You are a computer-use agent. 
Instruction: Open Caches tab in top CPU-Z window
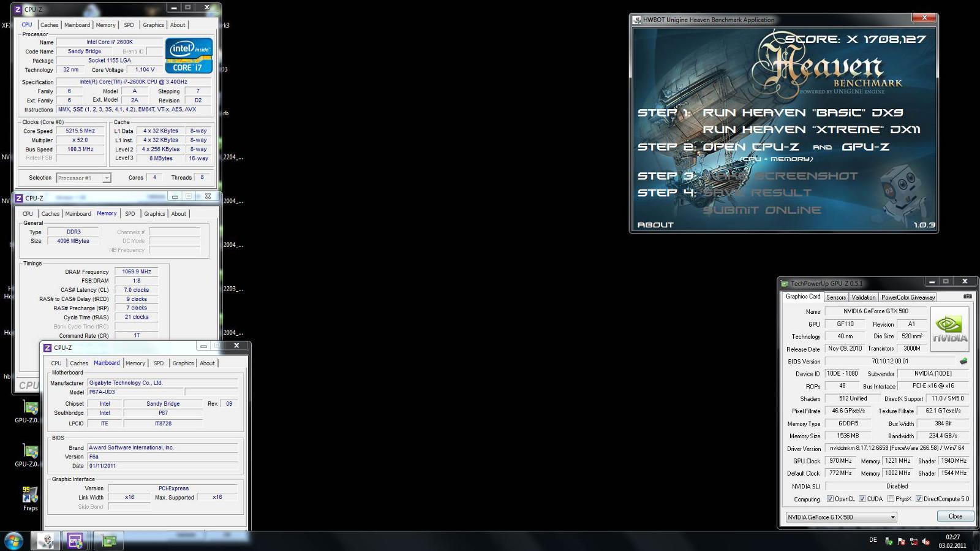(49, 25)
